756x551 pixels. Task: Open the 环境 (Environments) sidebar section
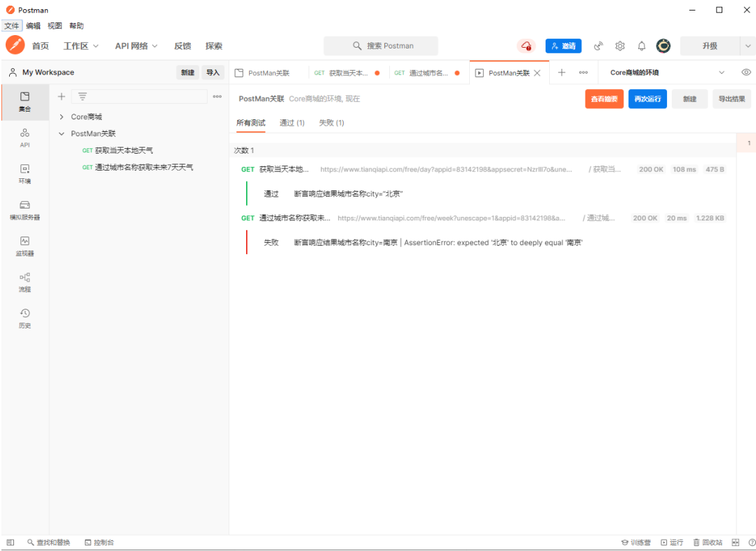[x=25, y=174]
